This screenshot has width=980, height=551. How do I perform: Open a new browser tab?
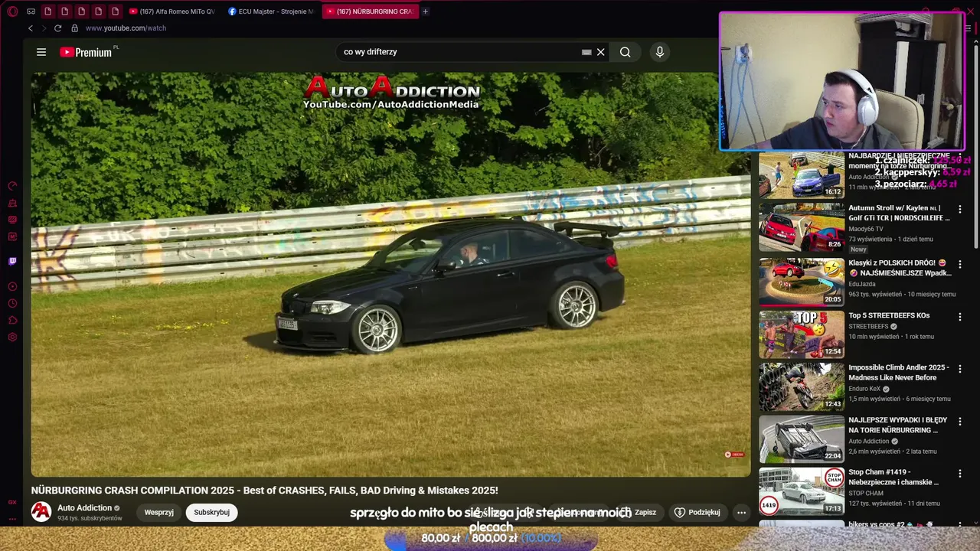[x=426, y=11]
